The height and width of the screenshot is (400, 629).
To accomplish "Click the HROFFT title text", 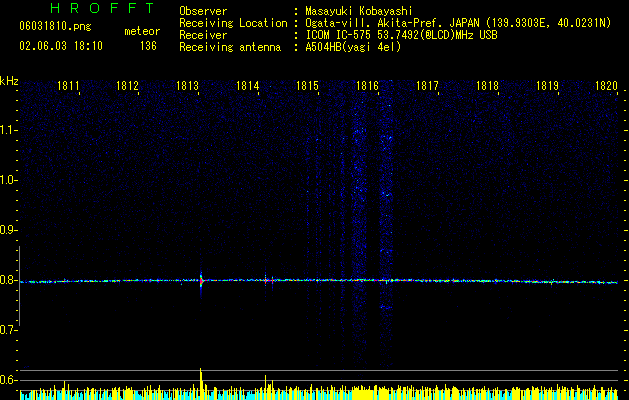I will click(x=103, y=8).
